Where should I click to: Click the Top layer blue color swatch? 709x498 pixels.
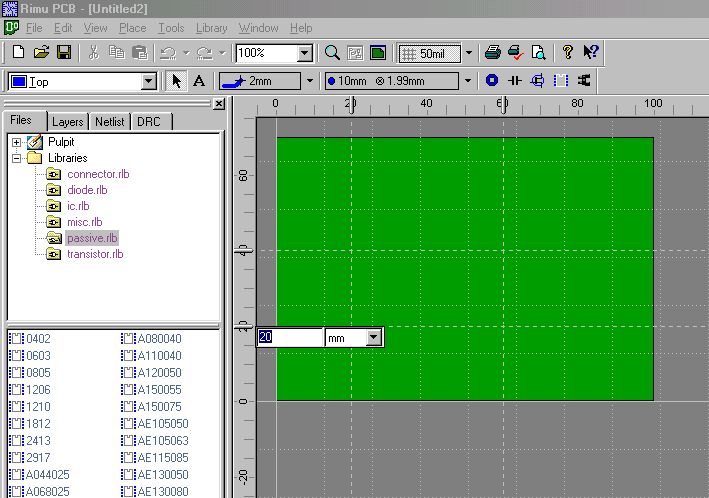pyautogui.click(x=19, y=82)
